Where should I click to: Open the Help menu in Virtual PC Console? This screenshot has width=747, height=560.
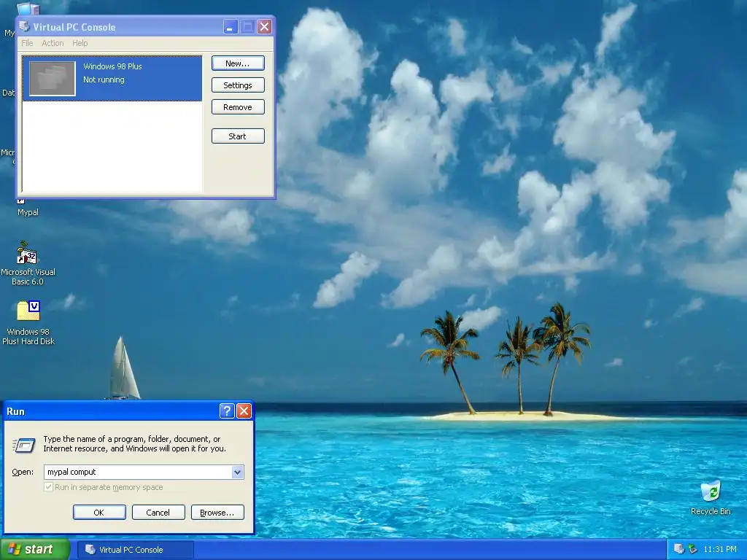(x=80, y=43)
